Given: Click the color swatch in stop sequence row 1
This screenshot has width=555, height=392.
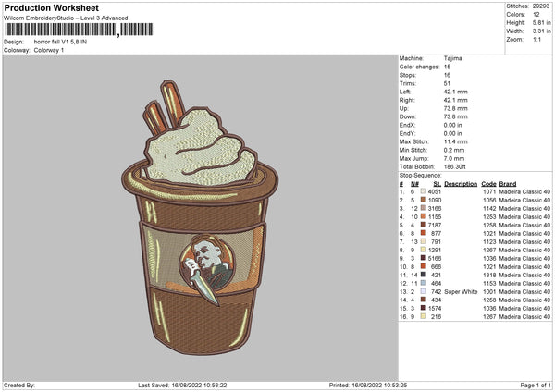Looking at the screenshot, I should [424, 191].
